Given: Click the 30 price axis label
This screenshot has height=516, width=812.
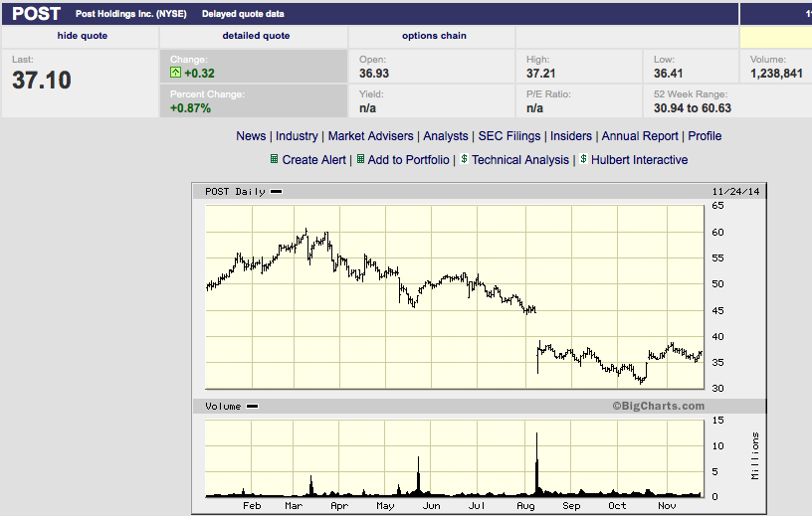Looking at the screenshot, I should 717,388.
